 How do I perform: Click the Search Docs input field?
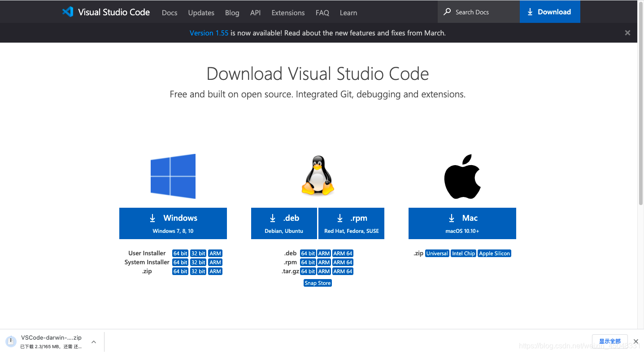point(479,12)
